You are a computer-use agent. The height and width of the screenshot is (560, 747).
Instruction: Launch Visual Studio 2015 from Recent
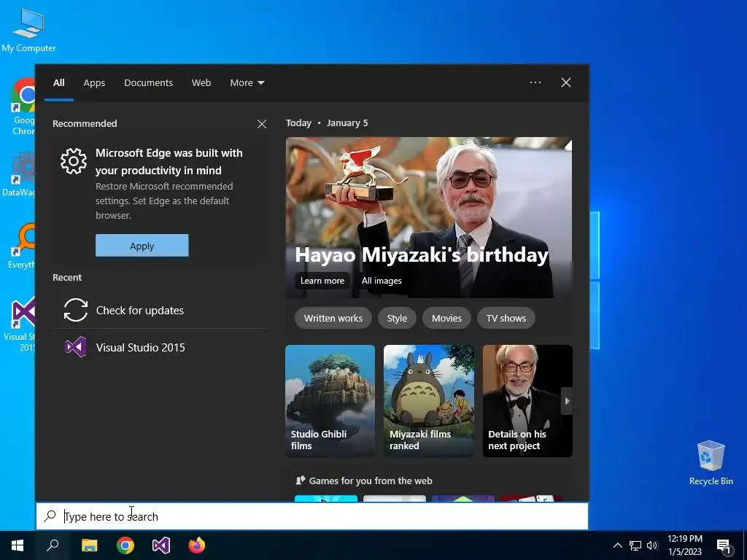(160, 347)
